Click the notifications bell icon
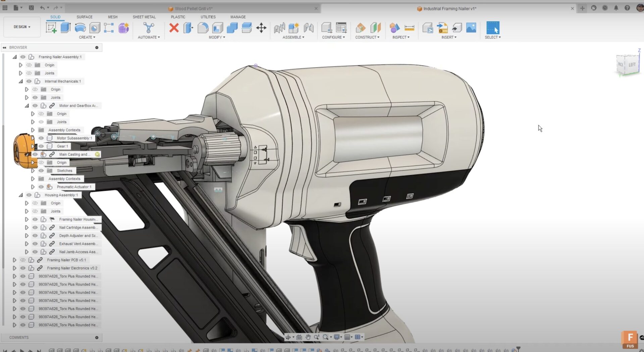 pyautogui.click(x=616, y=8)
